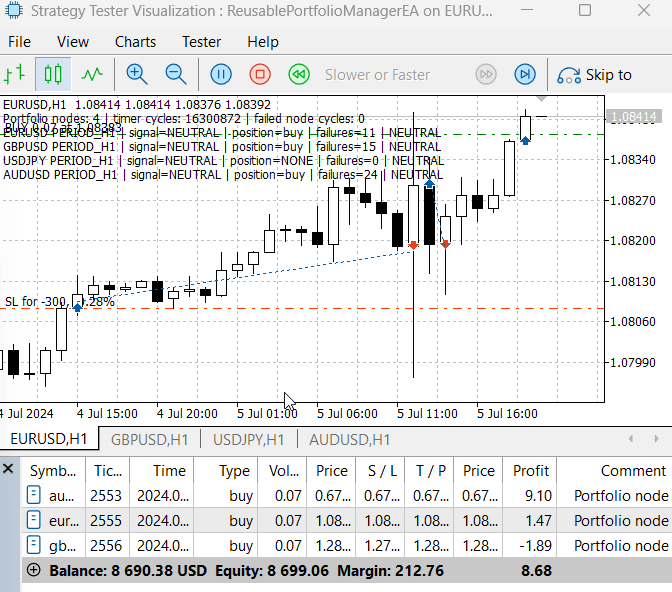This screenshot has height=592, width=672.
Task: Click the greyed fast-forward speed button
Action: [x=486, y=75]
